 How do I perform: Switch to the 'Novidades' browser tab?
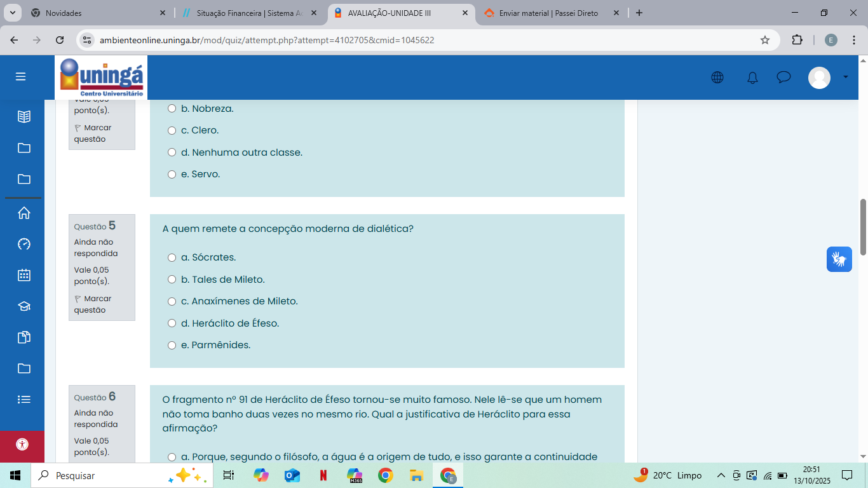coord(95,13)
